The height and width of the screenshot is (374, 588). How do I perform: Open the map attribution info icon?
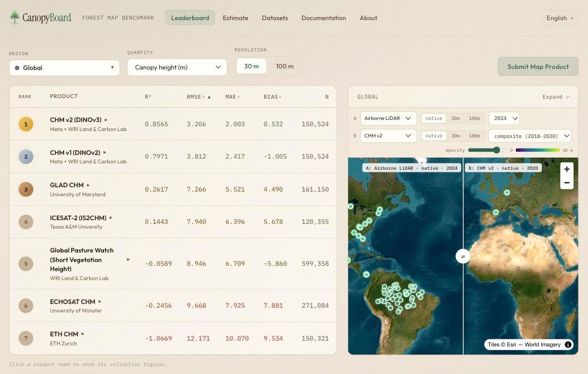pos(568,344)
